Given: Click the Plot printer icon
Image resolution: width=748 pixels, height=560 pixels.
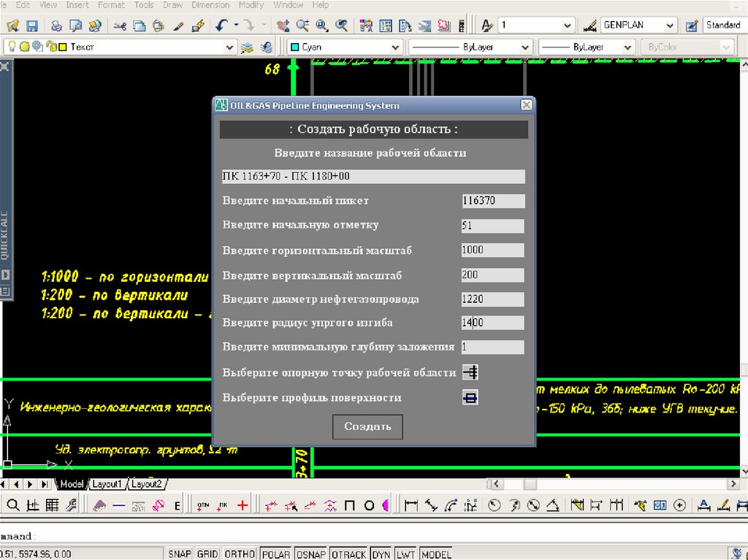Looking at the screenshot, I should [x=56, y=26].
